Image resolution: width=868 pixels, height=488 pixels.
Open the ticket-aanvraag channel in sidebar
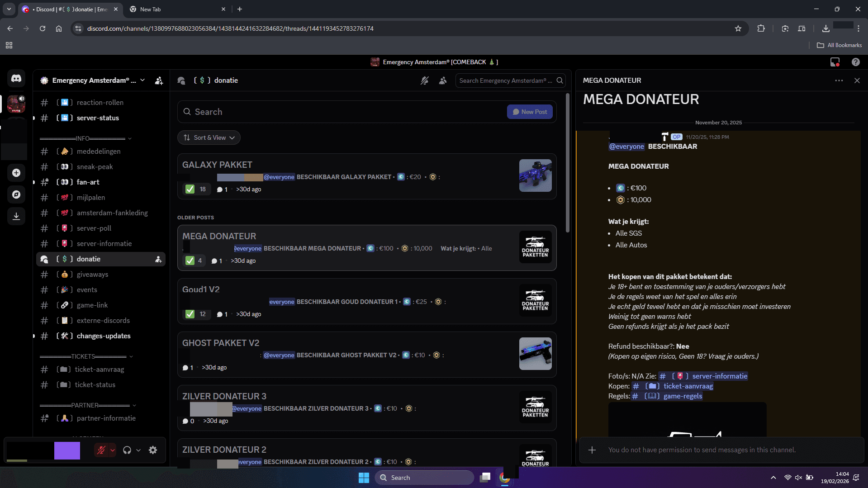(100, 370)
